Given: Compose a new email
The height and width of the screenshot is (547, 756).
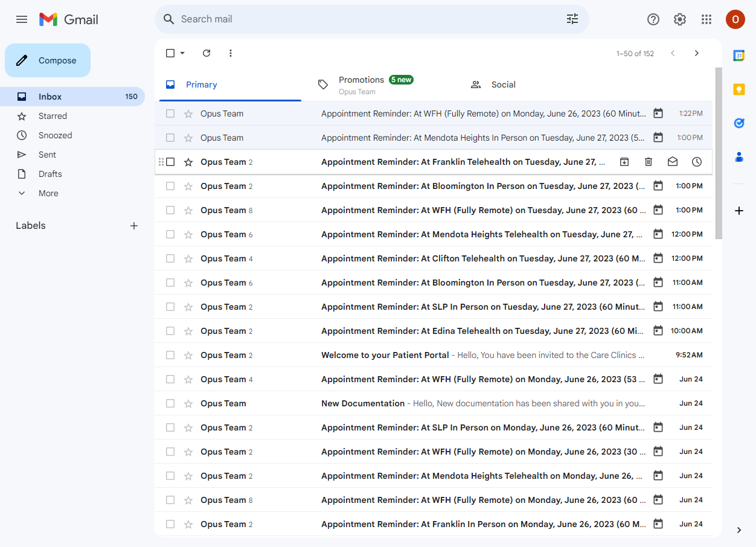Looking at the screenshot, I should point(48,60).
